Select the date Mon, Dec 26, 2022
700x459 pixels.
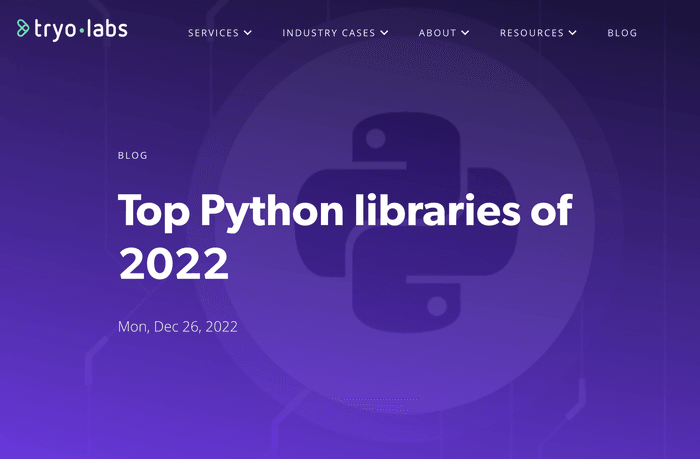[x=177, y=327]
